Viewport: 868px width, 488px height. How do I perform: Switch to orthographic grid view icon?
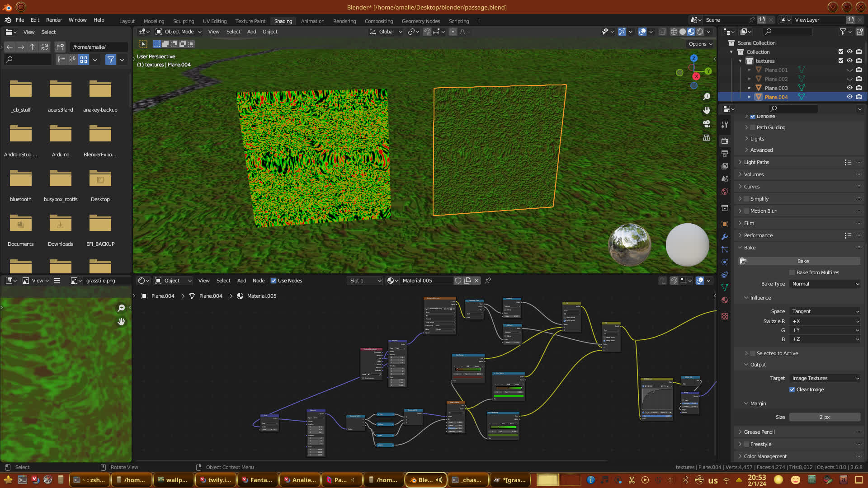(x=707, y=137)
